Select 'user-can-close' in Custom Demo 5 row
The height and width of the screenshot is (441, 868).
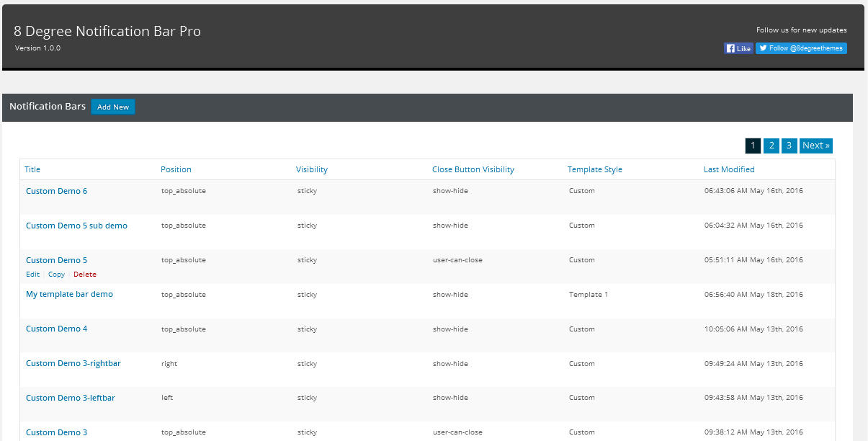[457, 260]
